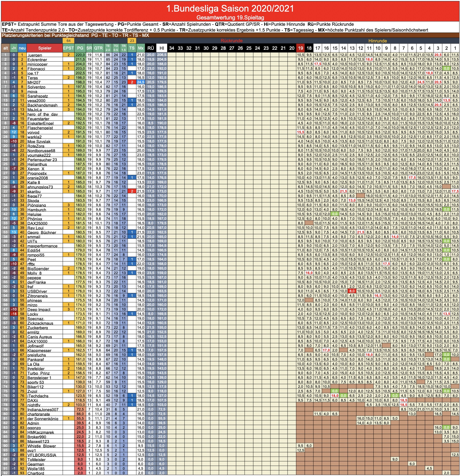Select player name 'Chartlord'
This screenshot has width=460, height=476.
click(x=36, y=473)
